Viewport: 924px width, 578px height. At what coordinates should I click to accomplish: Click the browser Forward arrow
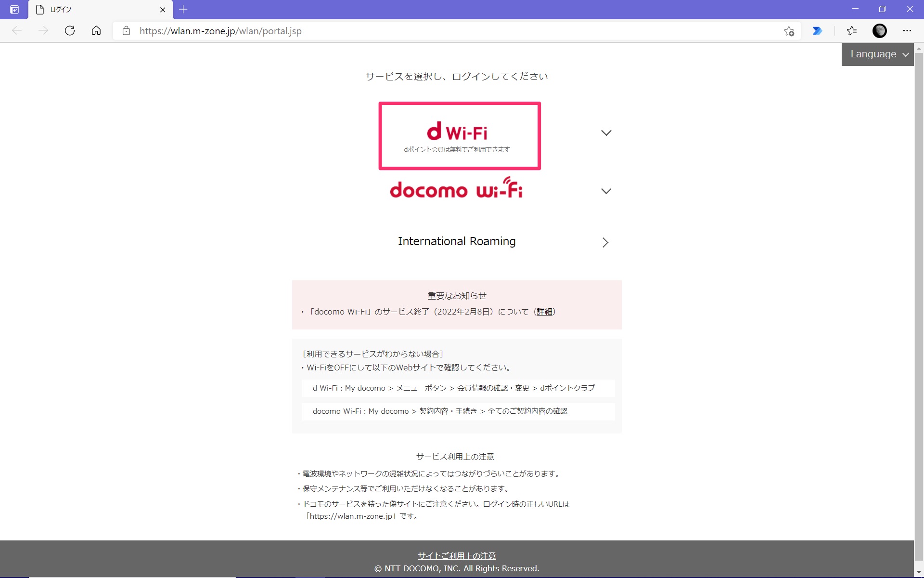[43, 31]
